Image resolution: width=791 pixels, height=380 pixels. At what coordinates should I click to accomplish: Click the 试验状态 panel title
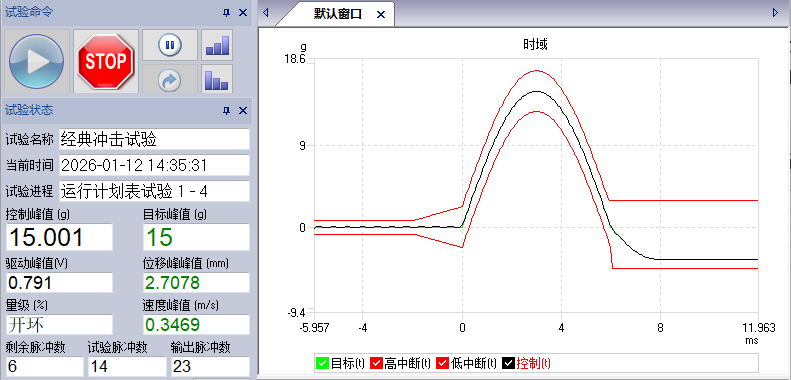(28, 110)
